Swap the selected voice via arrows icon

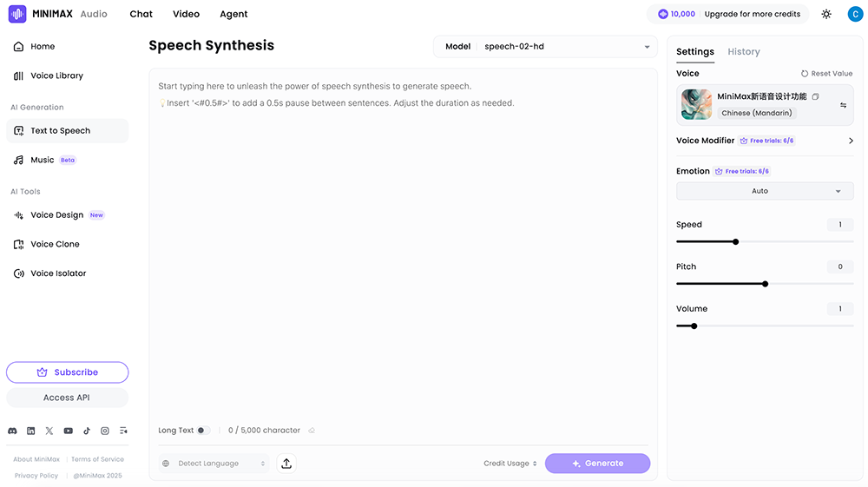[843, 105]
